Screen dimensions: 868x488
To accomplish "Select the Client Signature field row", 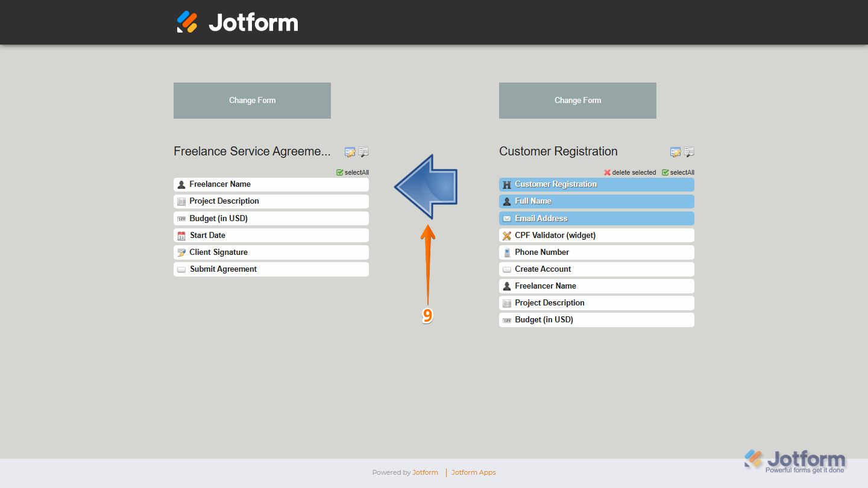I will coord(271,252).
